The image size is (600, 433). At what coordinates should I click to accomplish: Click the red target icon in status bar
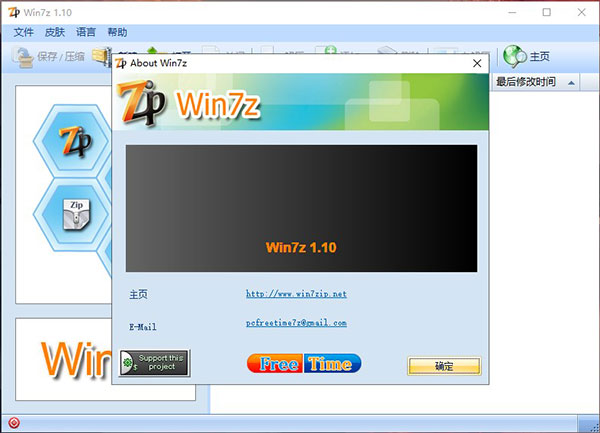[14, 423]
